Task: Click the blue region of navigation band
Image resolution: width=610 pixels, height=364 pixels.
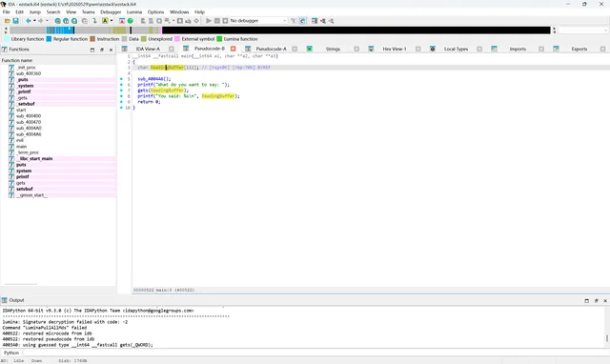Action: 60,30
